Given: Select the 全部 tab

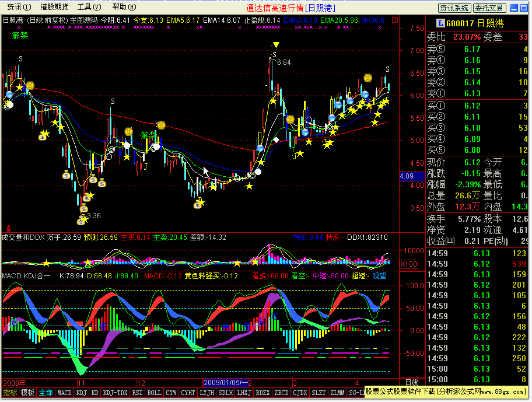Looking at the screenshot, I should 45,393.
